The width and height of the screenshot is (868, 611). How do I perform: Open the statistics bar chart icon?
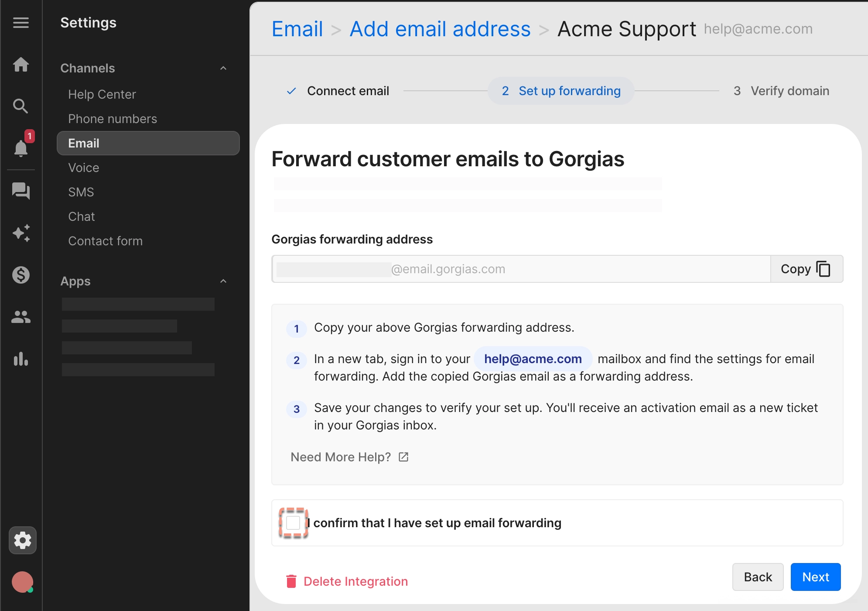[x=21, y=359]
